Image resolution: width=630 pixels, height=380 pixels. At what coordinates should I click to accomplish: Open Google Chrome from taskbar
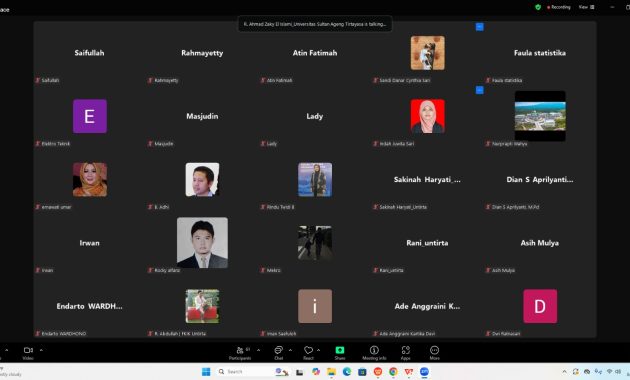(x=393, y=372)
